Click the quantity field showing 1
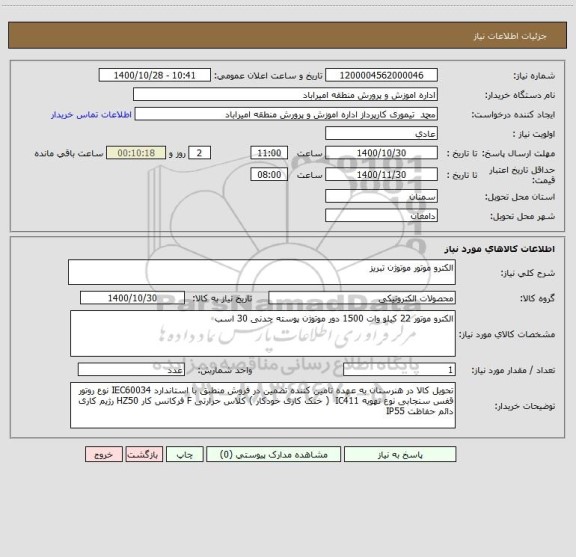This screenshot has width=576, height=557. pos(399,370)
